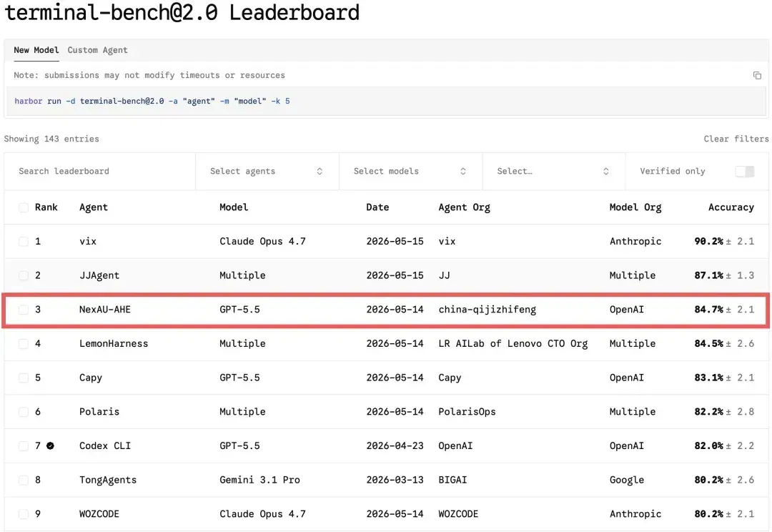Viewport: 772px width, 532px height.
Task: Sort by the Rank column header
Action: tap(46, 207)
